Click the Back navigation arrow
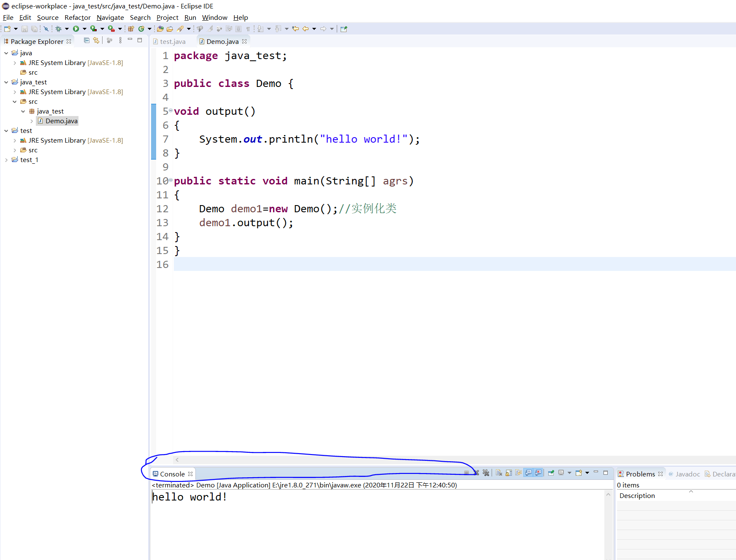736x560 pixels. coord(305,29)
